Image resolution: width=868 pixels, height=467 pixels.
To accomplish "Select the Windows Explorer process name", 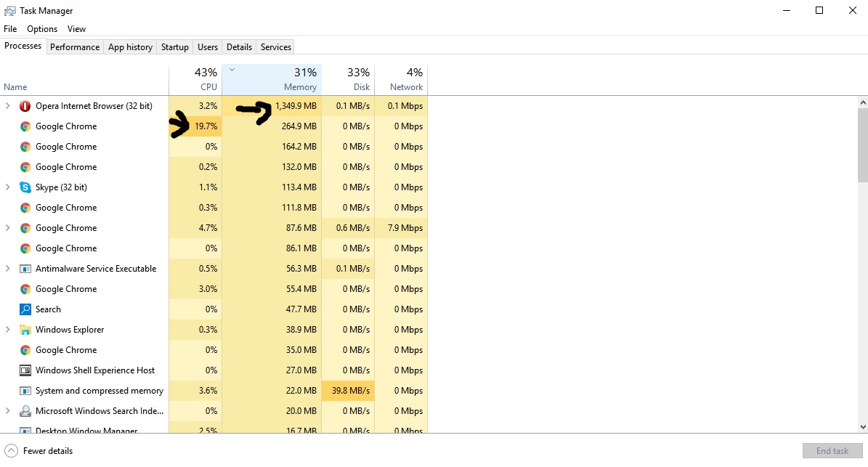I will click(x=70, y=330).
